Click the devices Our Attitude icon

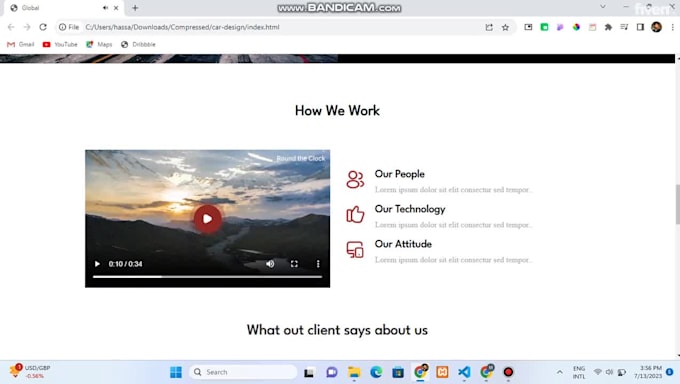coord(355,249)
